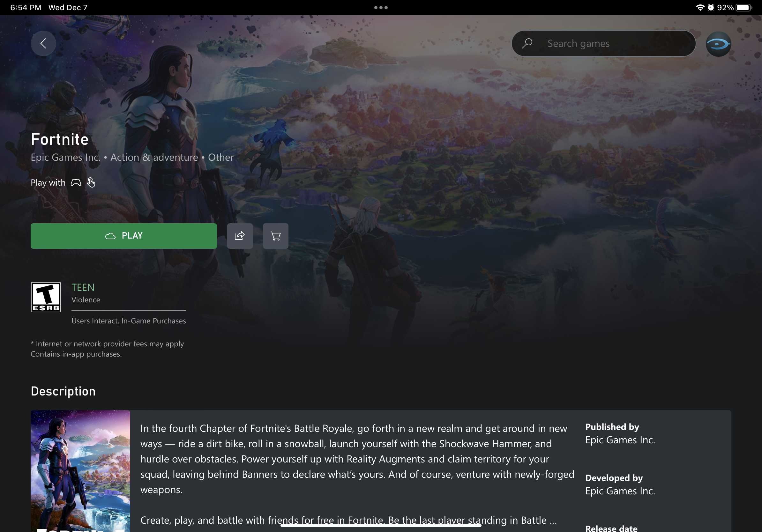This screenshot has height=532, width=762.
Task: Share Fortnite using the share icon
Action: click(x=240, y=236)
